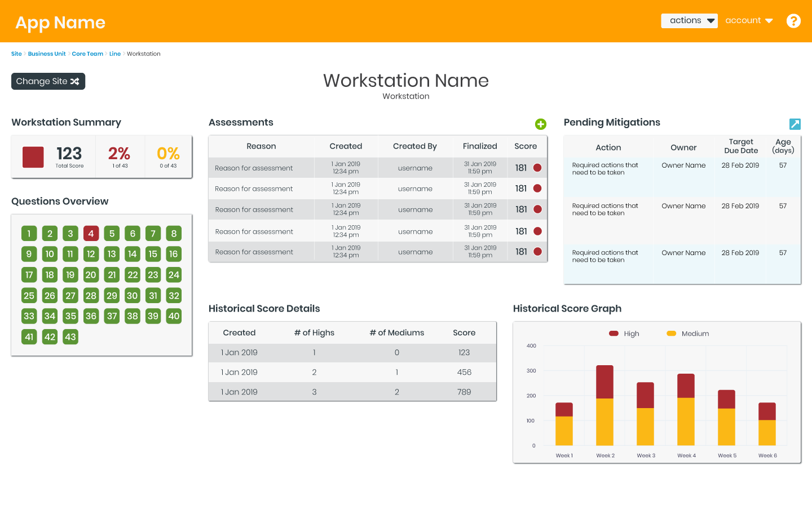Add a new assessment with green plus icon

point(540,124)
